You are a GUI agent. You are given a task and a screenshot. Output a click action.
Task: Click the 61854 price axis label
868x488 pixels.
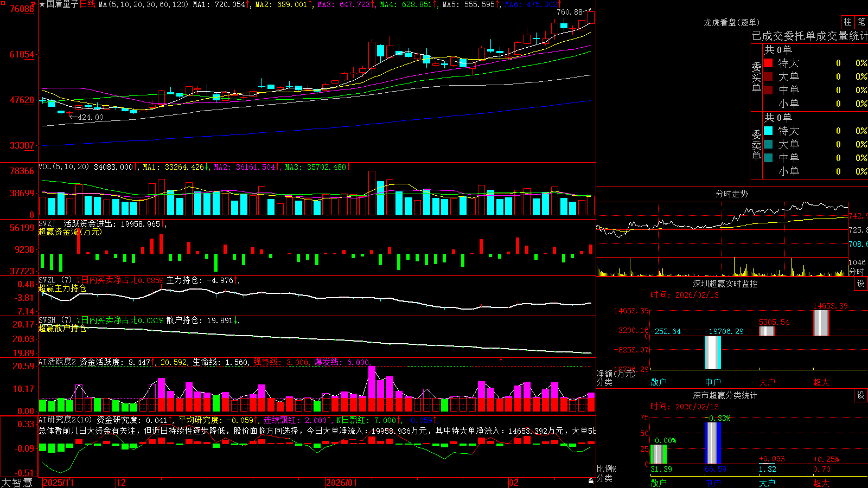pyautogui.click(x=22, y=54)
